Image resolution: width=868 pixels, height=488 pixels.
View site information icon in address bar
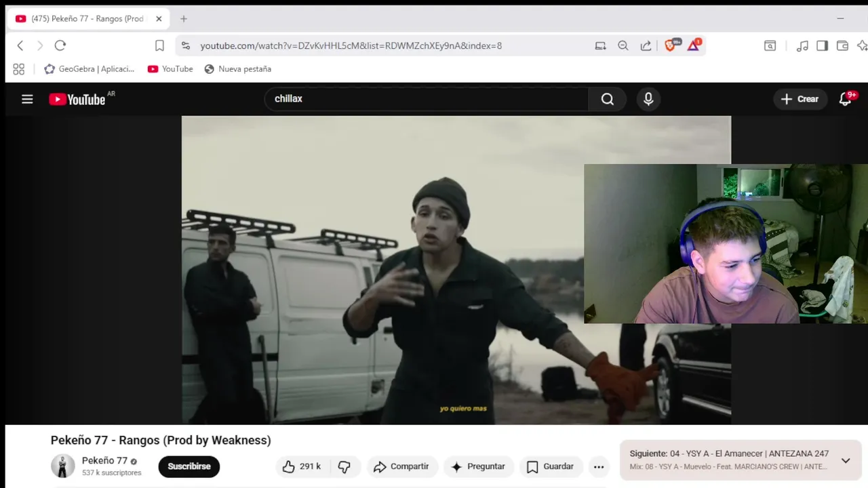[x=186, y=45]
